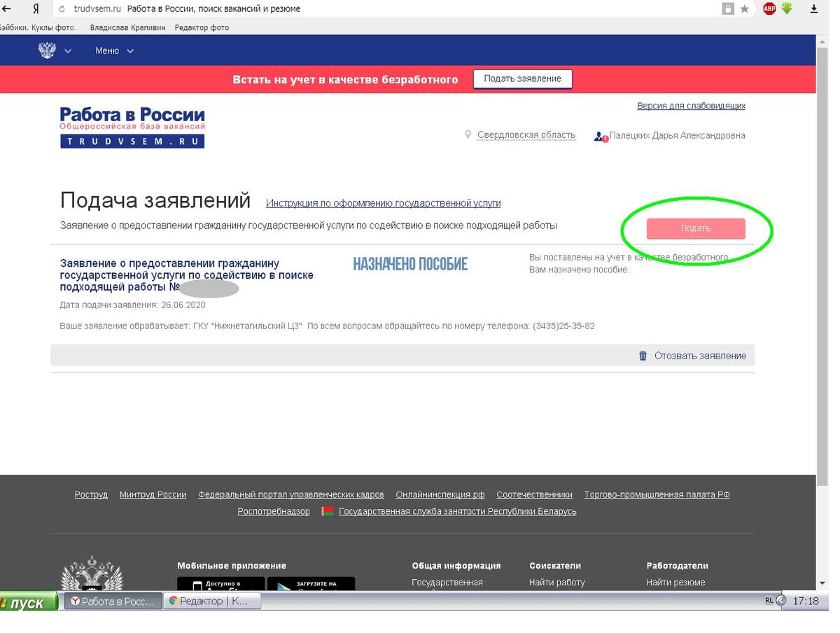Open the Меню dropdown
840x633 pixels.
click(x=114, y=50)
